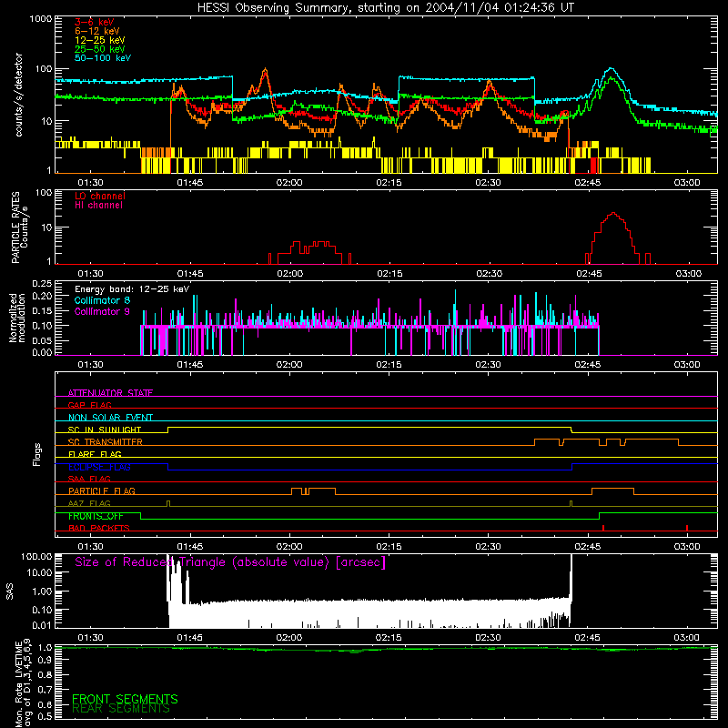Image resolution: width=728 pixels, height=728 pixels.
Task: Click the ATTENUATOR STATE flag label
Action: click(x=110, y=393)
